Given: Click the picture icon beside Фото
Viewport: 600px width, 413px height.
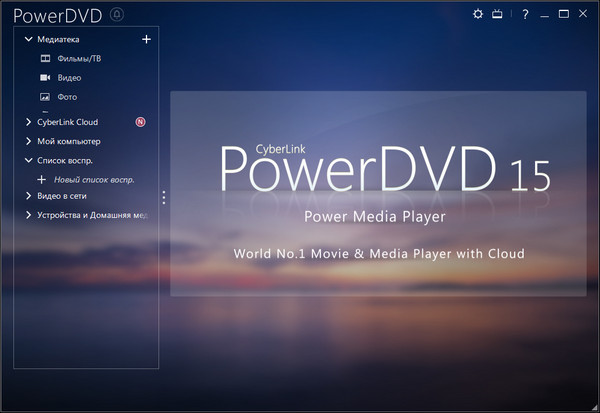Looking at the screenshot, I should pyautogui.click(x=44, y=97).
